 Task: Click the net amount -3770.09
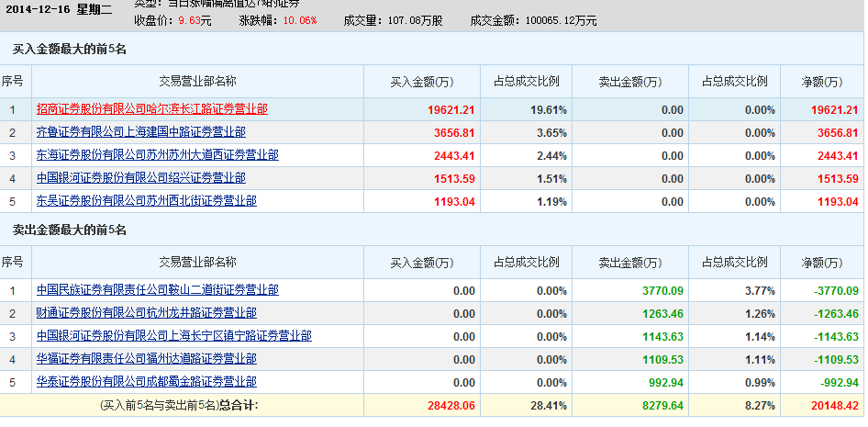pyautogui.click(x=836, y=291)
